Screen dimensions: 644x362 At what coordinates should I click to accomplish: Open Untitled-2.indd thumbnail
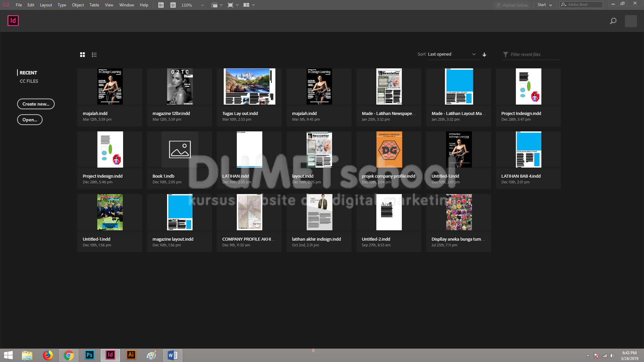click(389, 212)
